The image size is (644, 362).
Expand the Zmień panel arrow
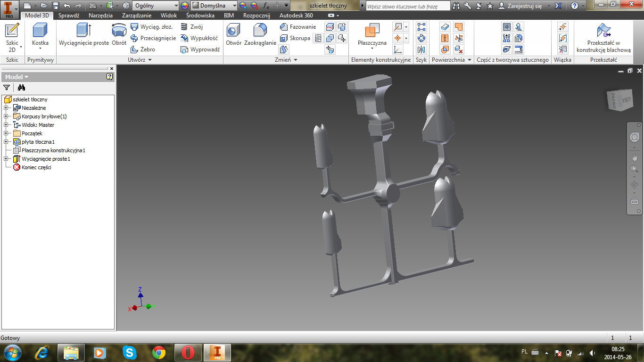pyautogui.click(x=296, y=60)
